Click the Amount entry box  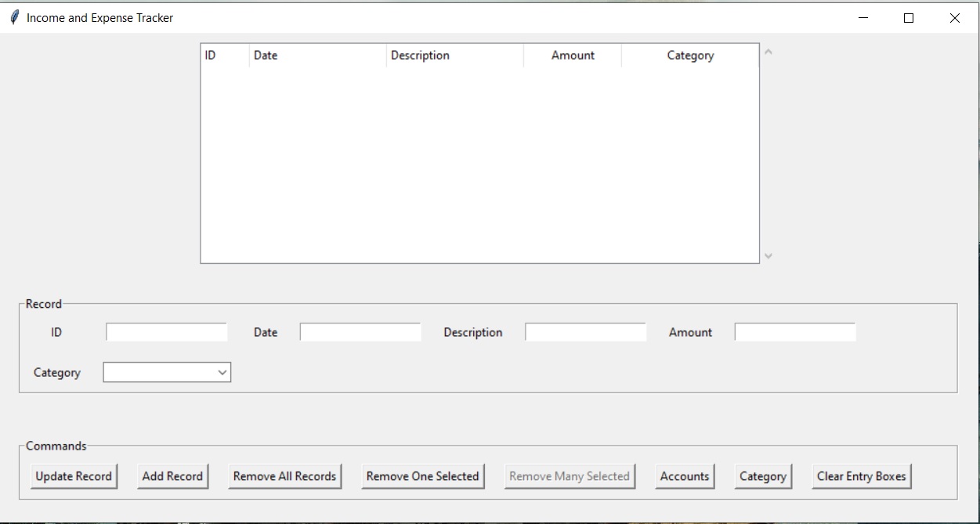(795, 332)
